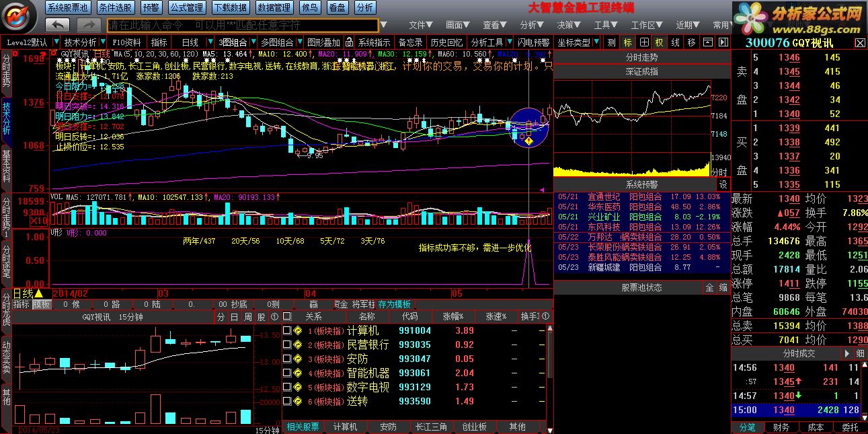Image resolution: width=868 pixels, height=434 pixels.
Task: Click the 缩 button in 股票池状态
Action: 723,287
